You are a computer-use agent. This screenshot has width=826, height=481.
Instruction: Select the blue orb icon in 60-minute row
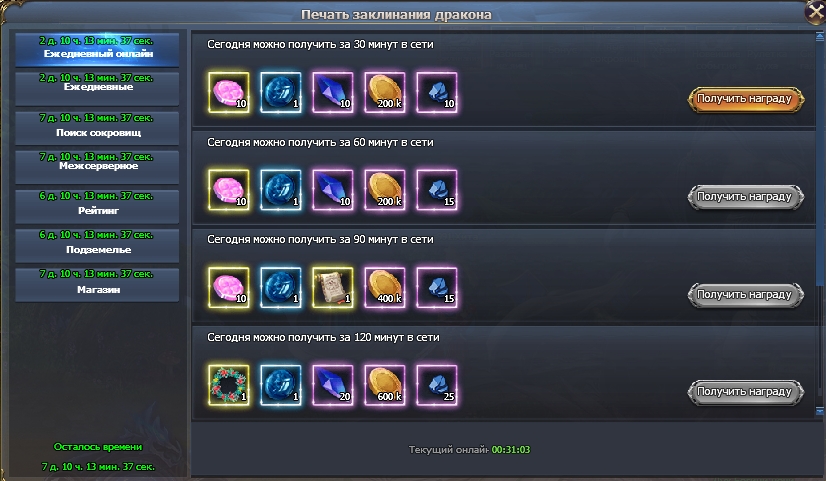click(x=281, y=190)
